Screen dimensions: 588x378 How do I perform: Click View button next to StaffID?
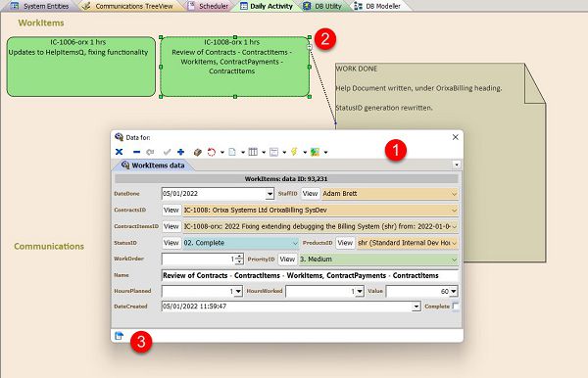pyautogui.click(x=310, y=194)
